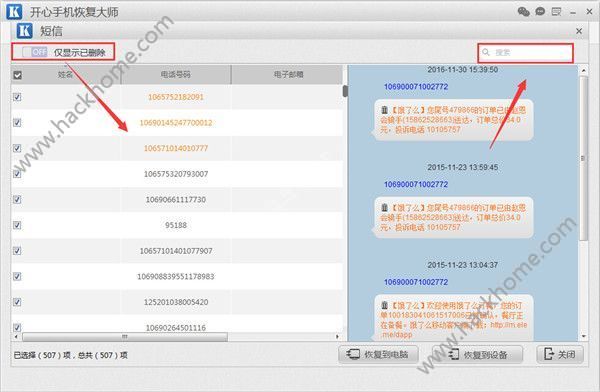Uncheck the row for 10690145247700012
The height and width of the screenshot is (392, 600).
coord(17,122)
